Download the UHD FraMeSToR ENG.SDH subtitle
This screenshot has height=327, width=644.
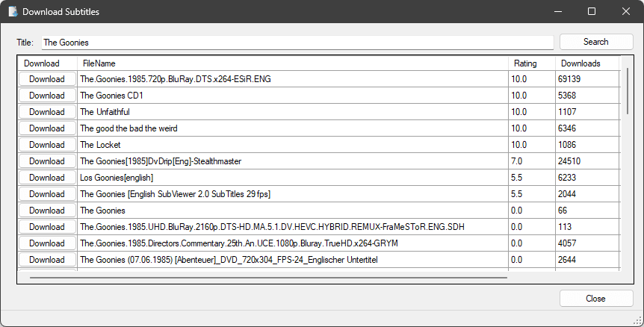[47, 227]
